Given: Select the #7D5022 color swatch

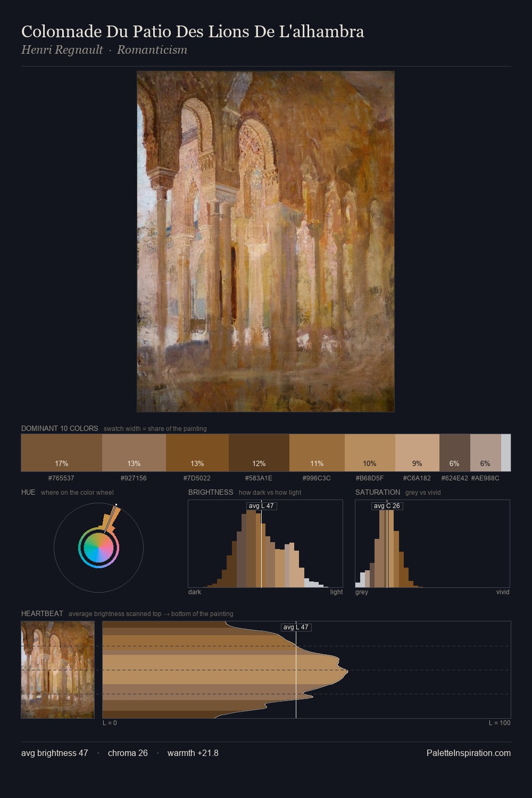Looking at the screenshot, I should click(197, 453).
